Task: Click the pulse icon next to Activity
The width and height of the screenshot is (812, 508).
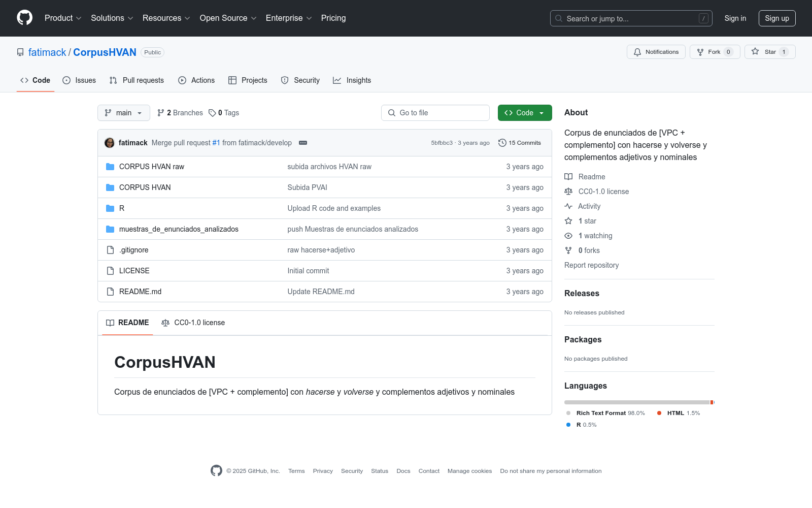Action: [x=568, y=206]
